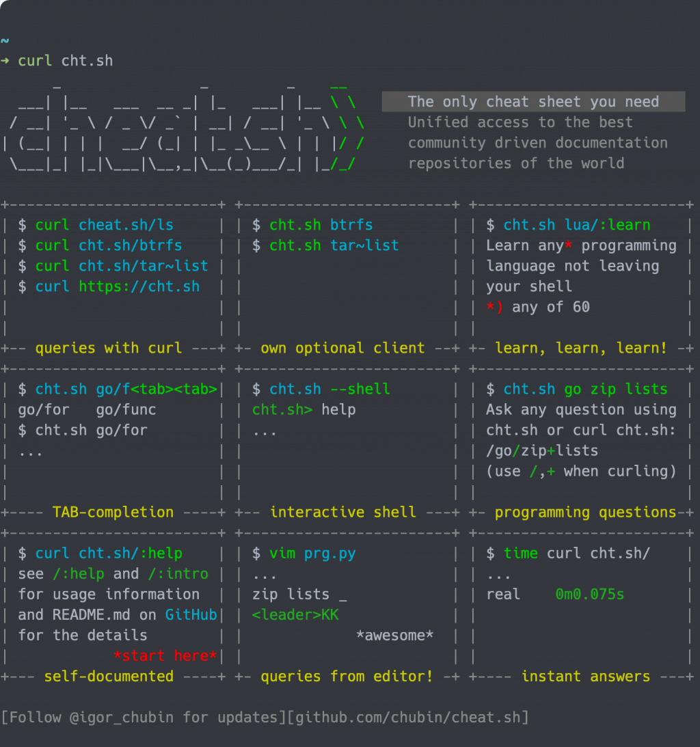Click the 'your shell' line
Viewport: 700px width, 747px height.
coord(529,286)
